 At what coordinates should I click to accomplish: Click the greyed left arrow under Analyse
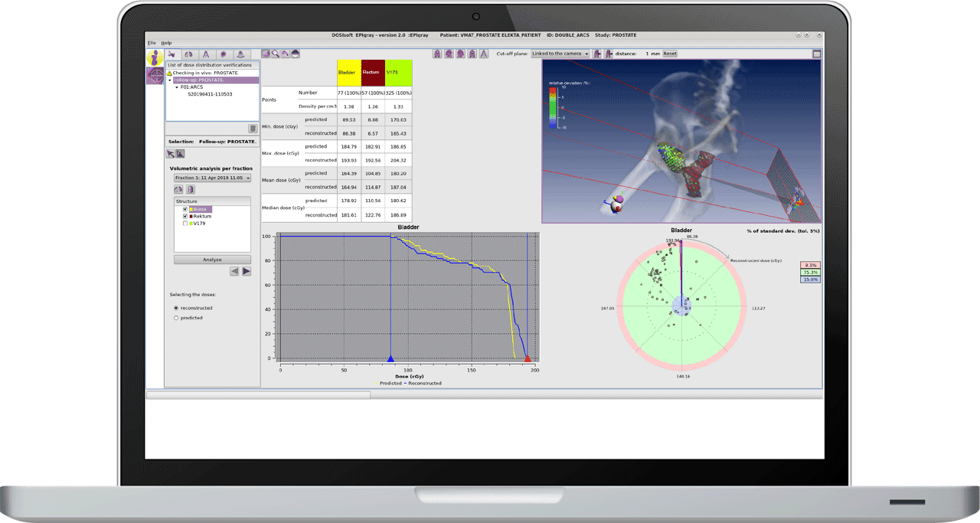(x=234, y=271)
